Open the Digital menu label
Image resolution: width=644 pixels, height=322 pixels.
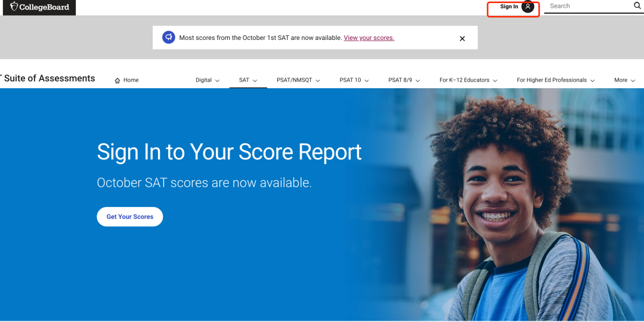coord(203,80)
